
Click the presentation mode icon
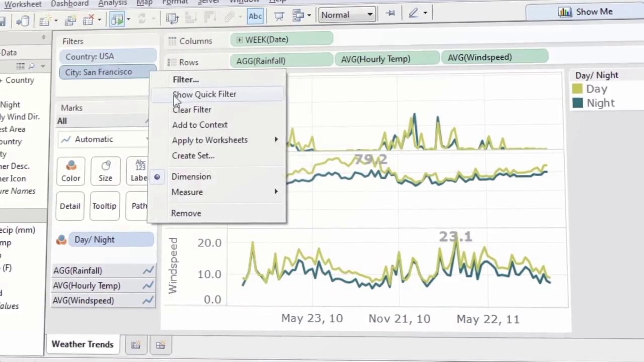(279, 16)
